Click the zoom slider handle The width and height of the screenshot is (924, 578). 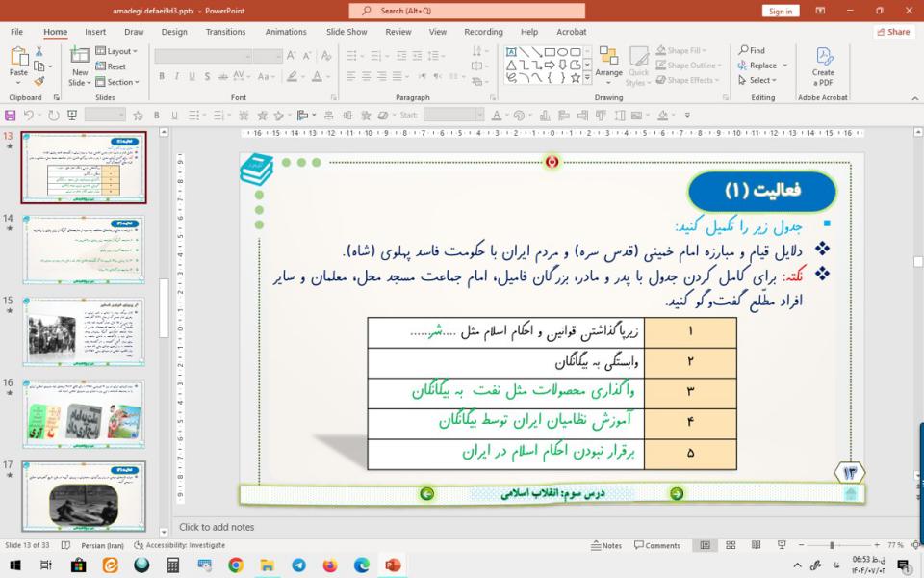832,545
